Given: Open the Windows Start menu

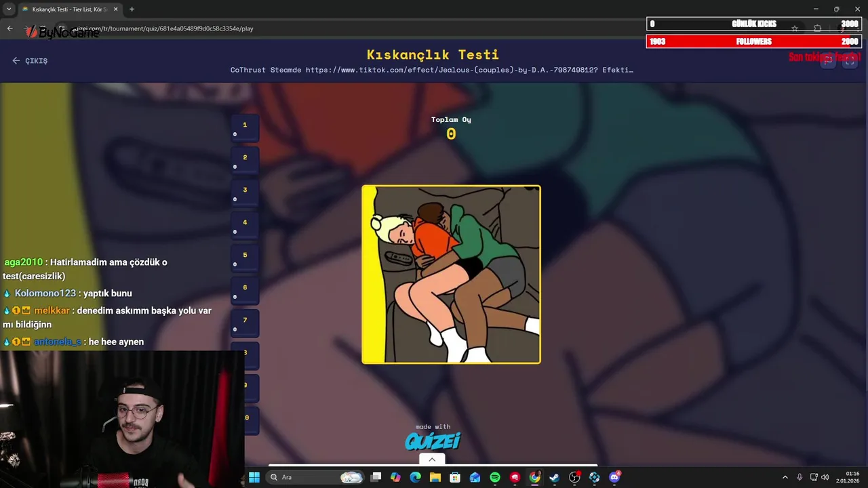Looking at the screenshot, I should [254, 477].
